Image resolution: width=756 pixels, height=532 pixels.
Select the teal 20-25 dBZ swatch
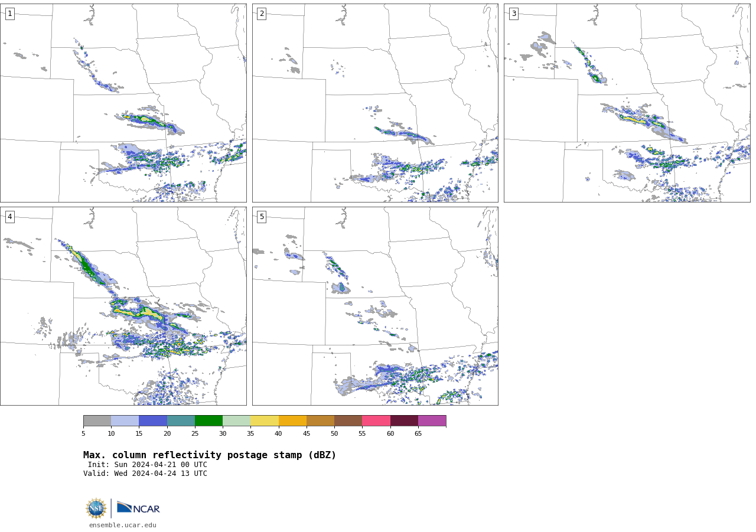[x=181, y=420]
